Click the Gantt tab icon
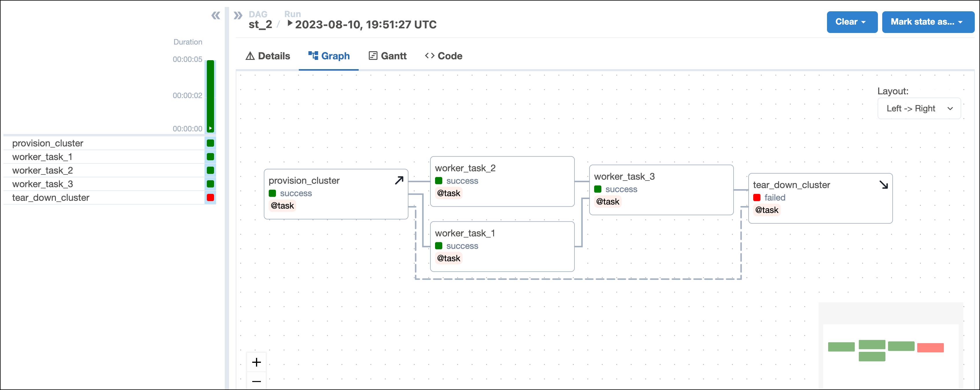 (373, 56)
